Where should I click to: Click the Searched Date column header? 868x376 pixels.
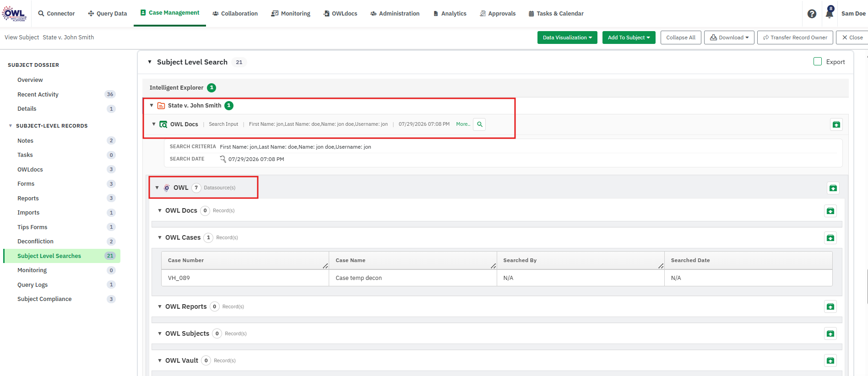pyautogui.click(x=748, y=260)
